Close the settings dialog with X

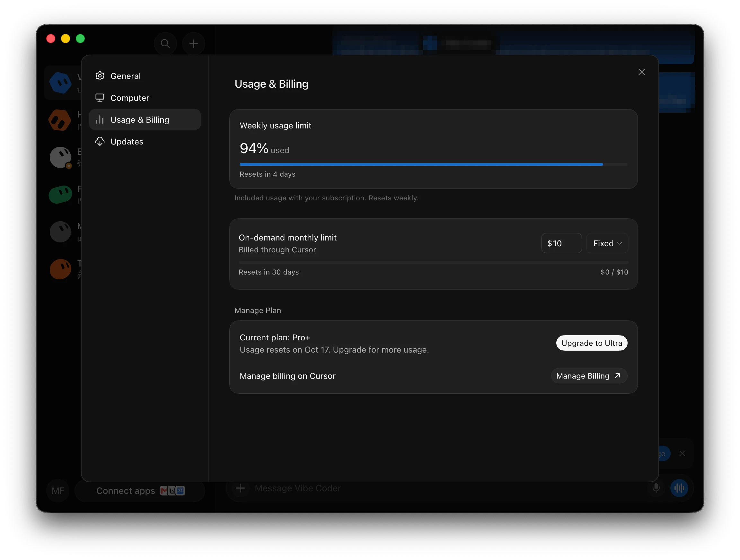point(641,72)
